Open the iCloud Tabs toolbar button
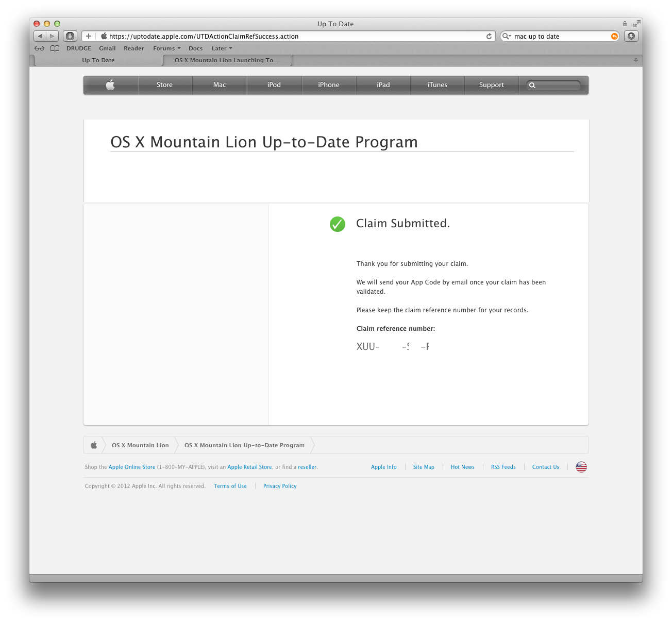Viewport: 672px width, 623px height. [70, 36]
